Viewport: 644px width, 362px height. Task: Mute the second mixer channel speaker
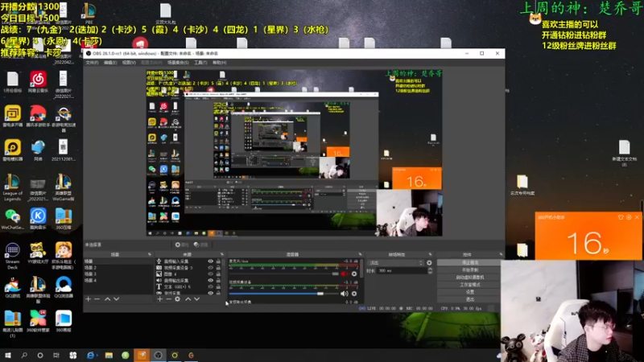point(345,294)
